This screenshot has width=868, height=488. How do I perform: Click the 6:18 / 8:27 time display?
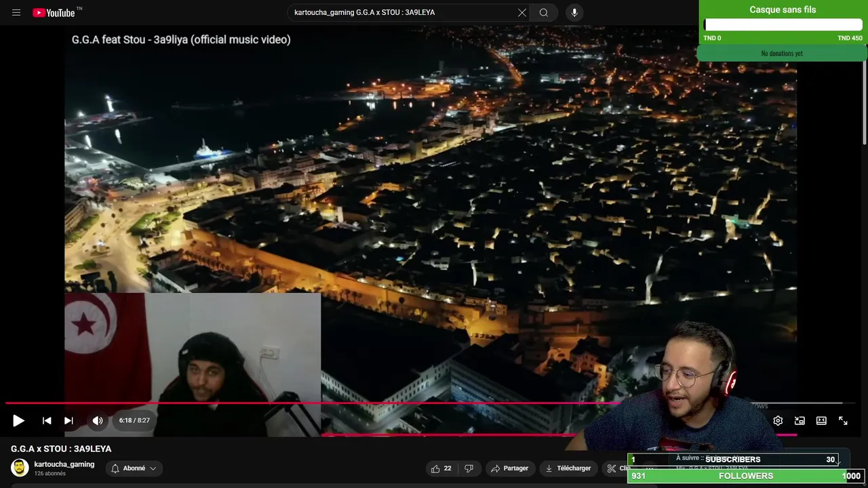pyautogui.click(x=134, y=420)
